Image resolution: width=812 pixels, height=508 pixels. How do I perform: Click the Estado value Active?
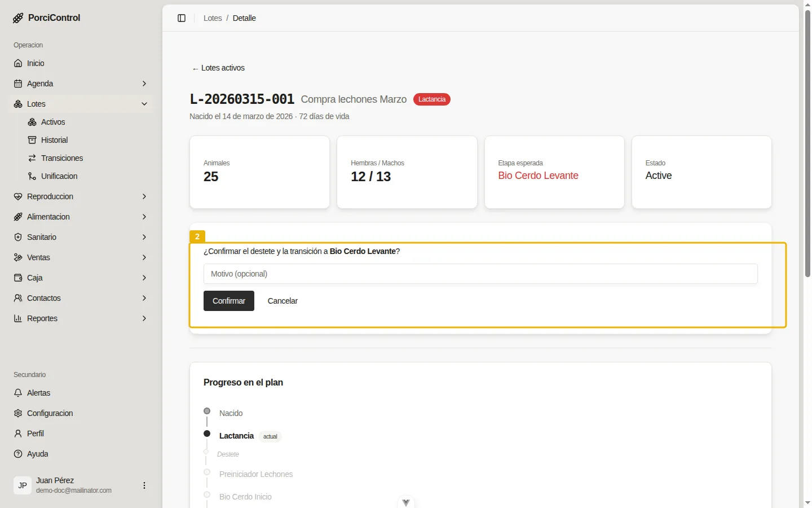point(659,176)
